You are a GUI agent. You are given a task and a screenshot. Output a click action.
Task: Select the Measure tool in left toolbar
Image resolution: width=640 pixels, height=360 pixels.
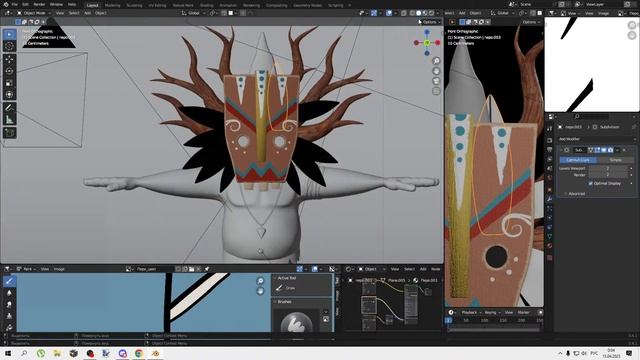click(x=9, y=120)
